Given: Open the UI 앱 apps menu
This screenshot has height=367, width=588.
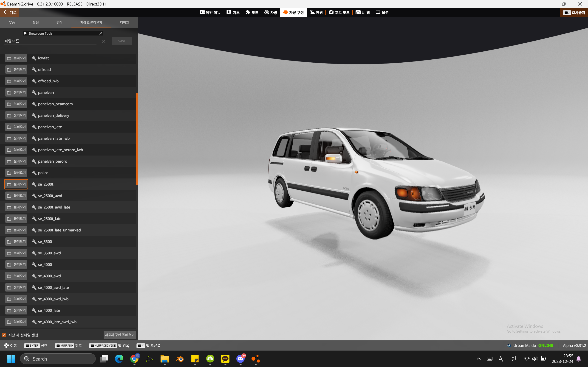Looking at the screenshot, I should tap(362, 12).
